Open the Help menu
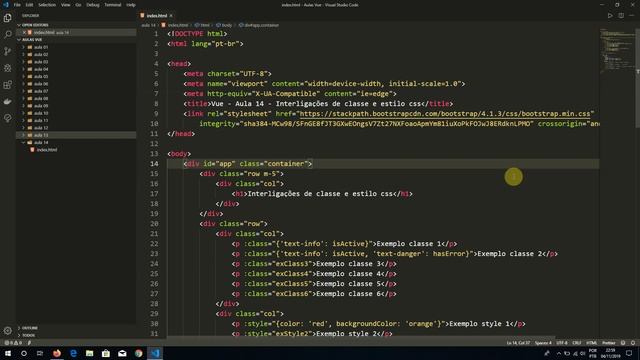Viewport: 640px width, 360px height. click(x=131, y=5)
